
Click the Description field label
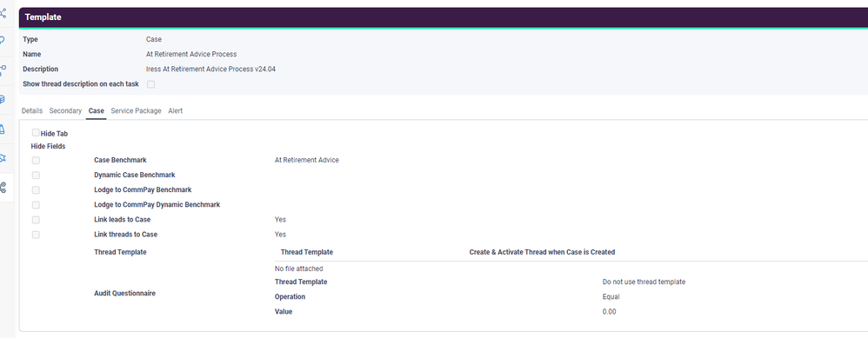coord(40,70)
